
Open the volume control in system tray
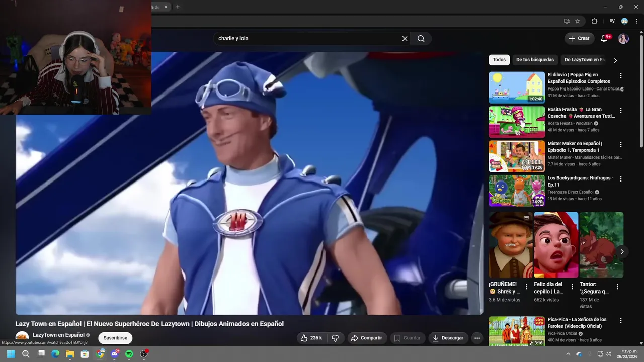(x=608, y=354)
